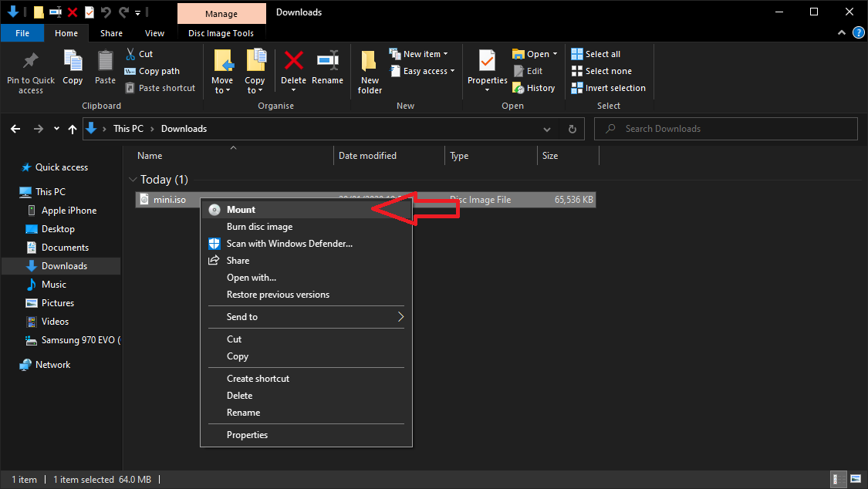The height and width of the screenshot is (489, 868).
Task: Click the Manage contextual tab
Action: (x=221, y=14)
